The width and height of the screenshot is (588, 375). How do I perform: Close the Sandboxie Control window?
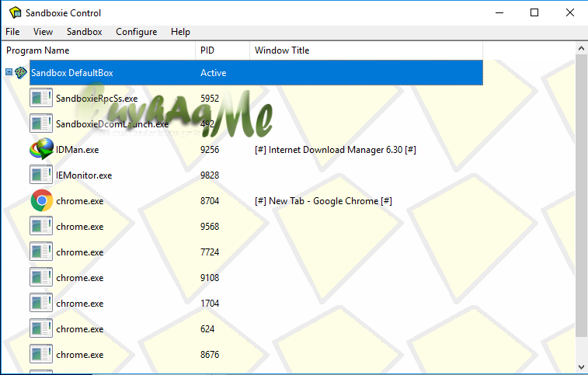point(569,12)
